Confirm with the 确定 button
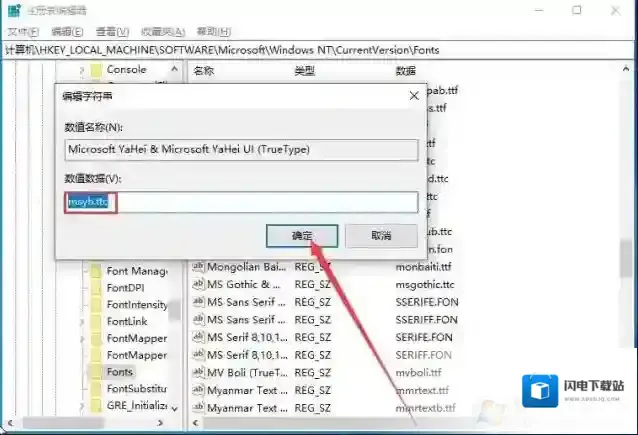 tap(302, 236)
